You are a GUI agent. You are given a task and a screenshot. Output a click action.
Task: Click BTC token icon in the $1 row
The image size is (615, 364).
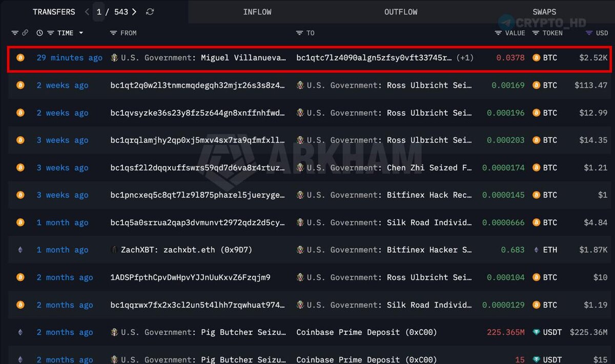(537, 195)
